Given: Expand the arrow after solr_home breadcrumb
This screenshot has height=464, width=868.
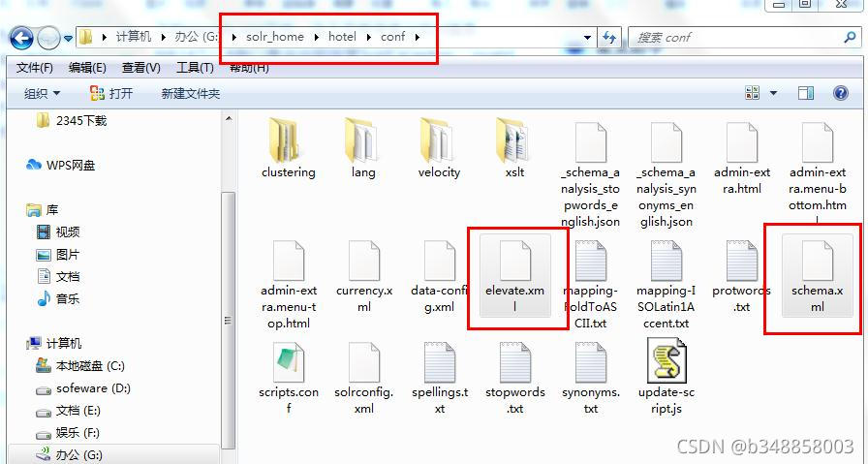Looking at the screenshot, I should [x=316, y=37].
